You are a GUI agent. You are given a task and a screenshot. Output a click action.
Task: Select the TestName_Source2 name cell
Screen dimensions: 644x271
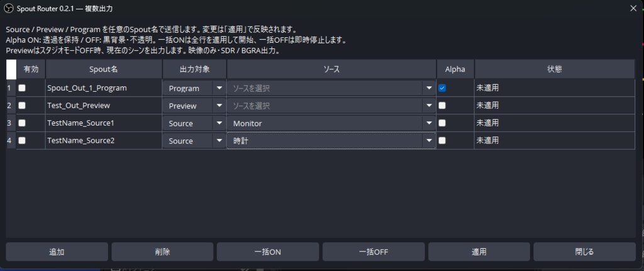coord(104,140)
